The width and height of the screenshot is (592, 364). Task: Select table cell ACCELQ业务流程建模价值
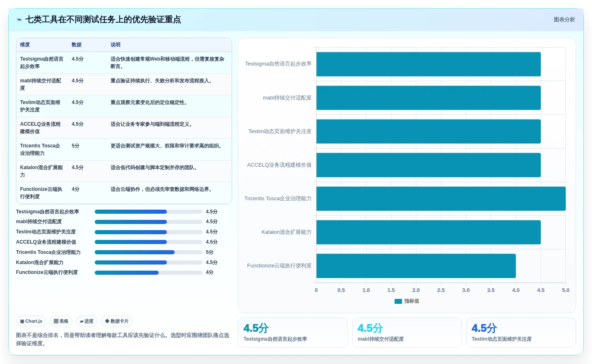(42, 128)
